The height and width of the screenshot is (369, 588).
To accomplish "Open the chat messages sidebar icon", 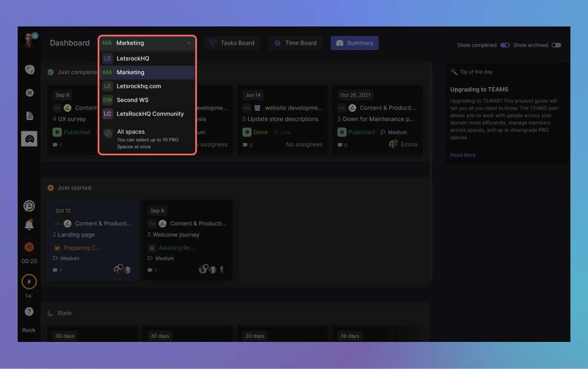I will 29,69.
